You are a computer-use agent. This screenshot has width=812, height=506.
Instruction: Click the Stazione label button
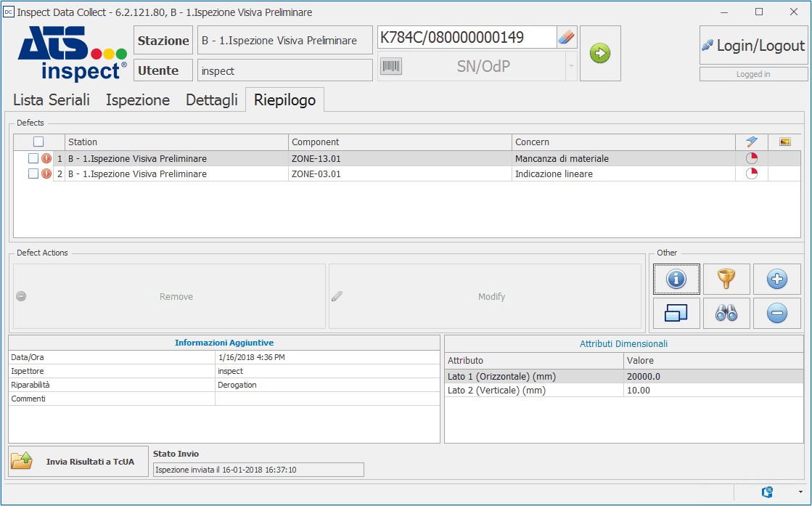(x=163, y=41)
